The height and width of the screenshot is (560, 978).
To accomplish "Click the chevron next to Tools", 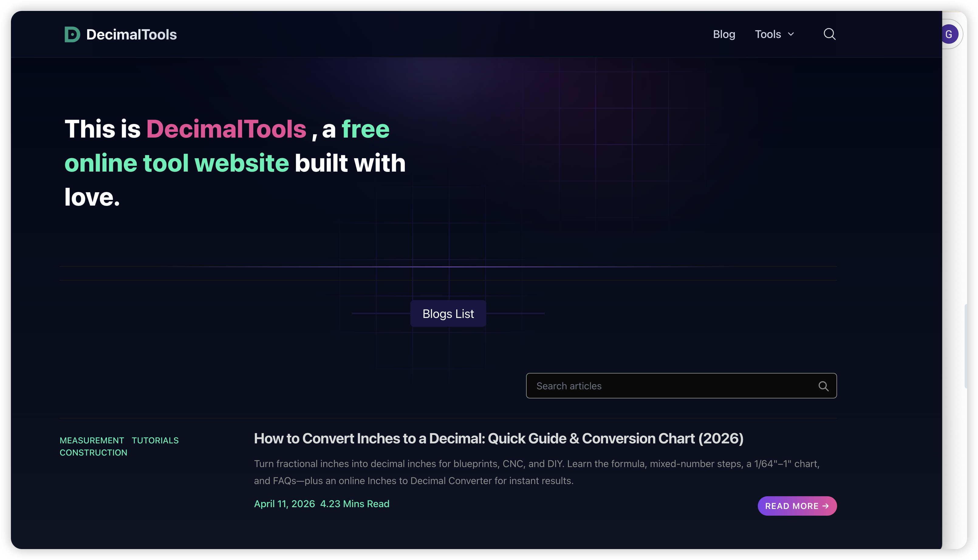I will (791, 34).
